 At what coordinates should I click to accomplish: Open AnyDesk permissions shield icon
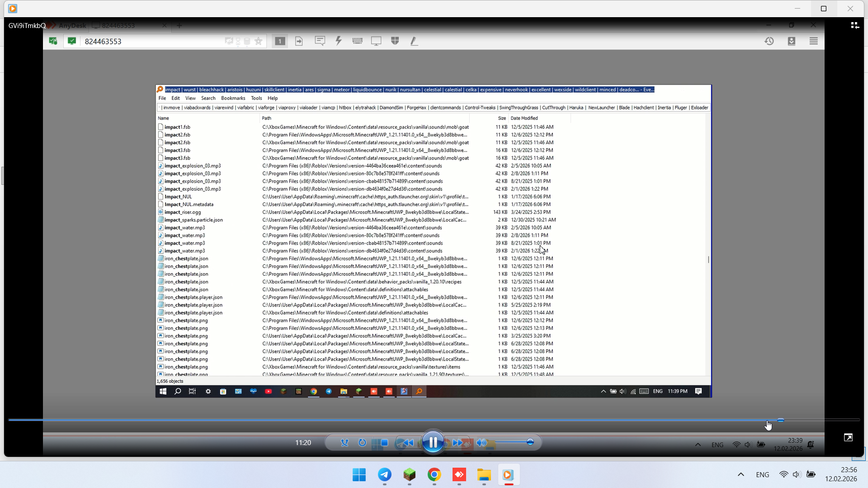pyautogui.click(x=395, y=41)
